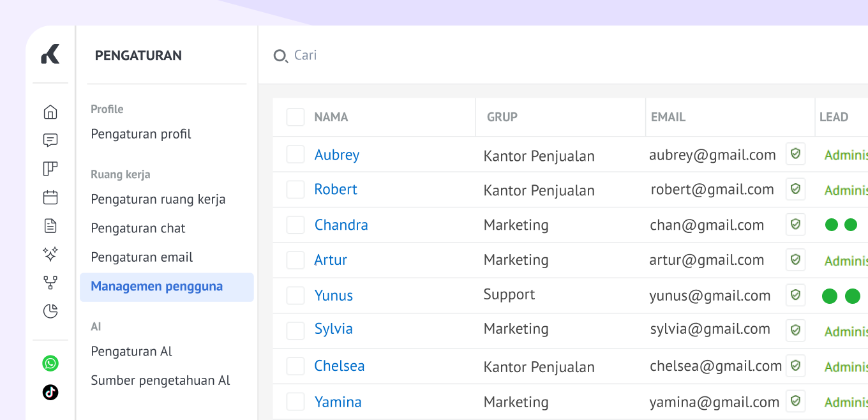Open the AI sparkles icon

[x=50, y=254]
